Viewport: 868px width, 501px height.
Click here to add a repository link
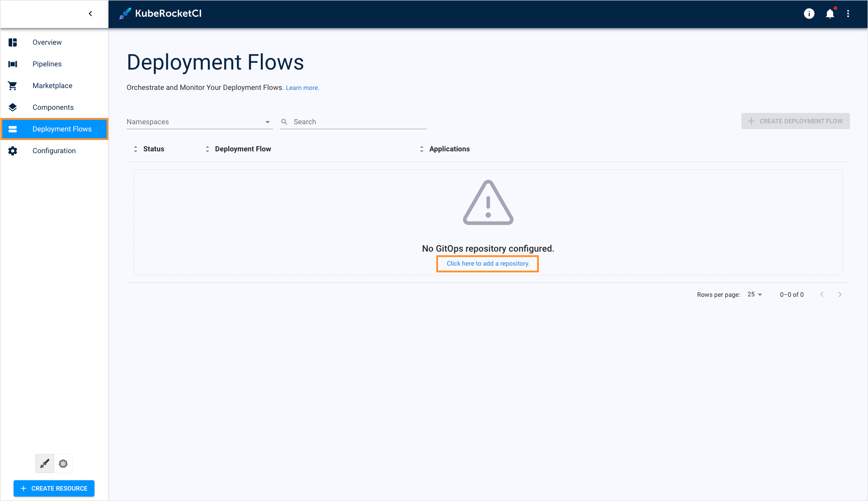click(x=487, y=263)
